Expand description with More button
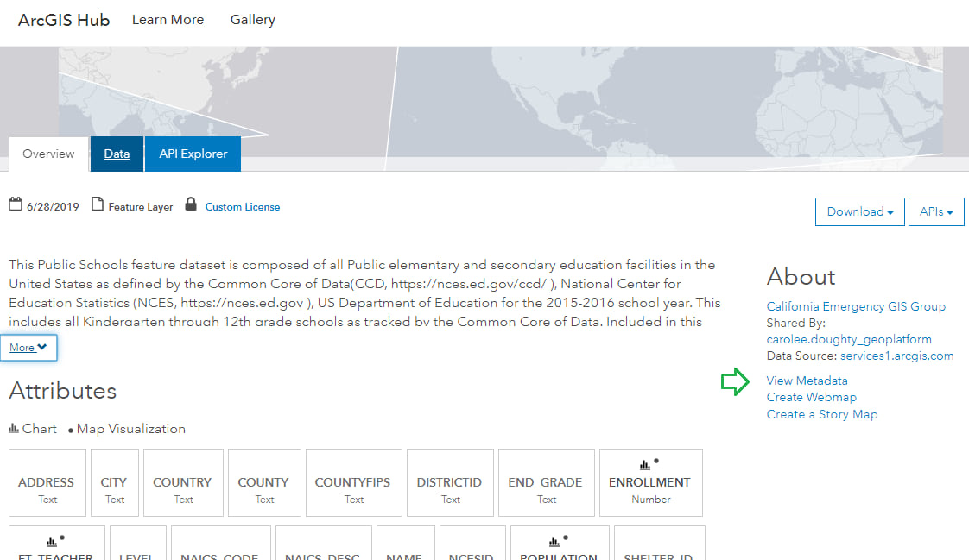The width and height of the screenshot is (969, 560). click(28, 348)
